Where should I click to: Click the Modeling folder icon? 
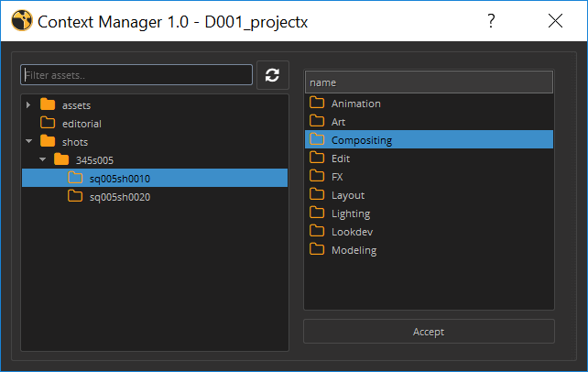[x=318, y=250]
